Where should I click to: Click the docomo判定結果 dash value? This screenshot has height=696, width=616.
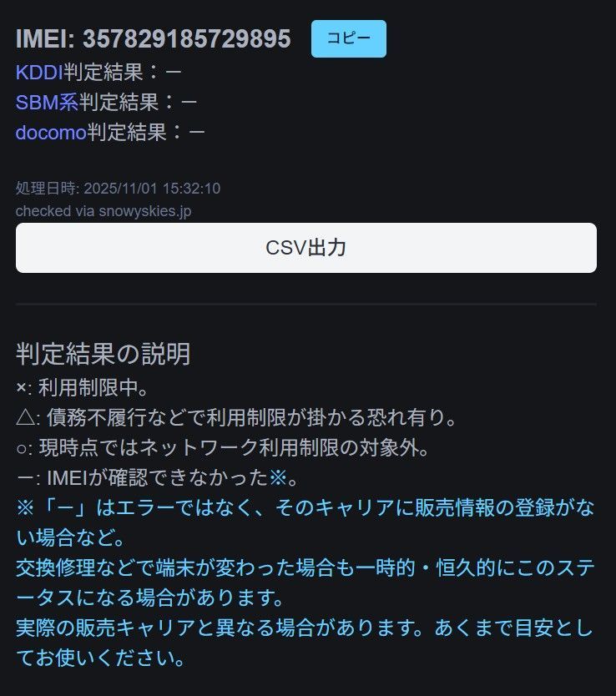(197, 133)
